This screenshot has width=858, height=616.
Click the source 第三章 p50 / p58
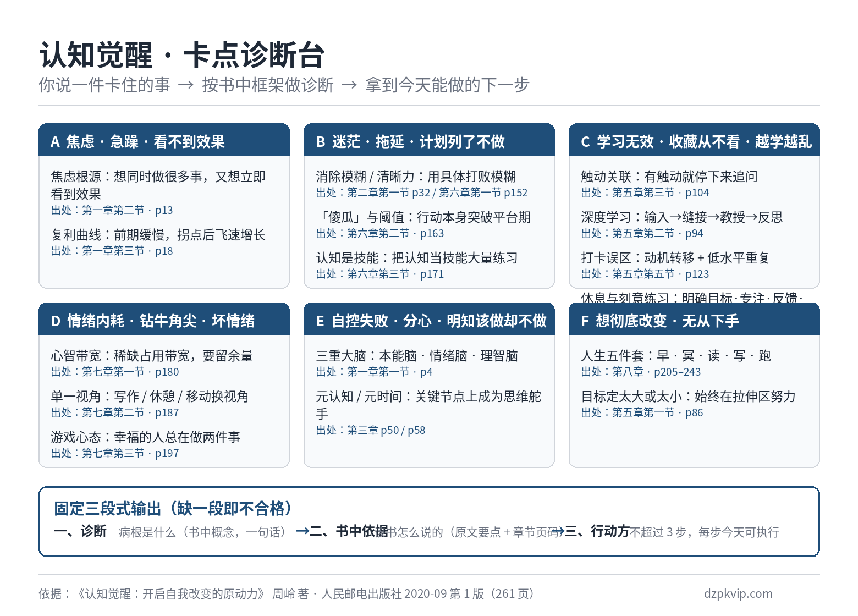pyautogui.click(x=371, y=430)
